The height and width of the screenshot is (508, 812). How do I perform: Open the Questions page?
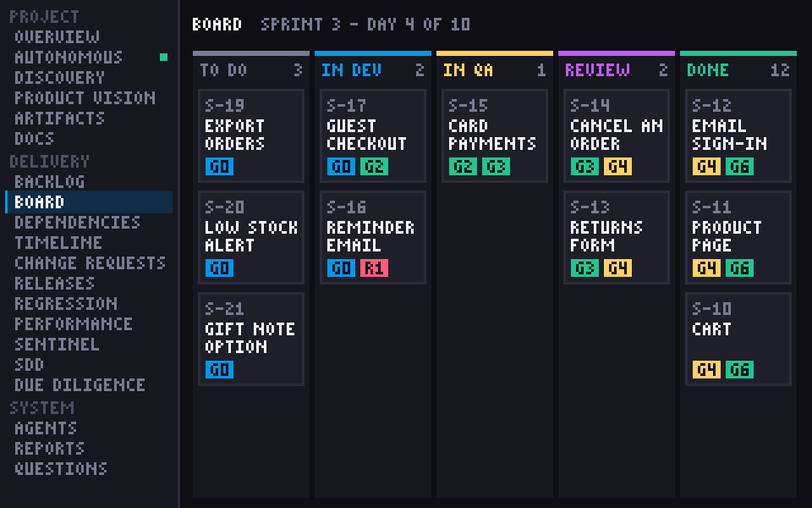61,468
